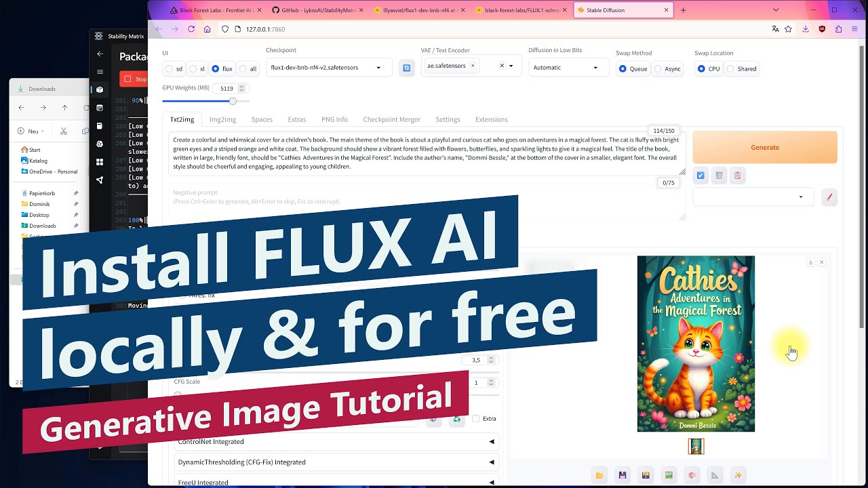Open images output folder icon
This screenshot has width=868, height=488.
coord(599,475)
